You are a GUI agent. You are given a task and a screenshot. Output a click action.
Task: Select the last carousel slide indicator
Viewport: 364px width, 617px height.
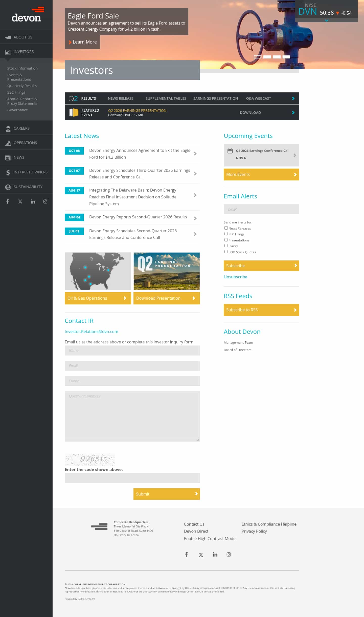(x=286, y=57)
